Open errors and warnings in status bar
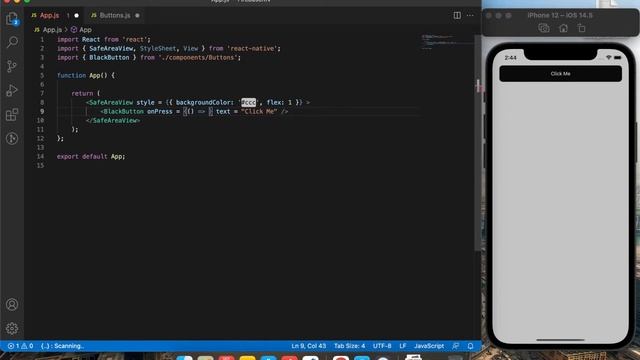Image resolution: width=640 pixels, height=360 pixels. pyautogui.click(x=20, y=346)
